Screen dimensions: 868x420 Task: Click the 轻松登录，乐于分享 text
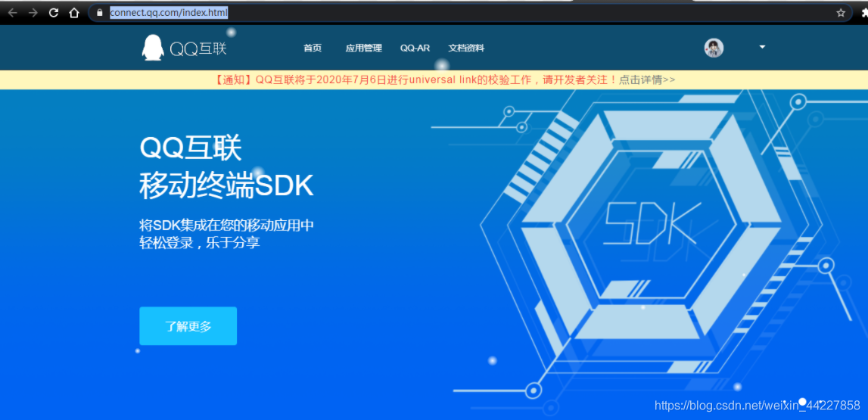(x=200, y=242)
